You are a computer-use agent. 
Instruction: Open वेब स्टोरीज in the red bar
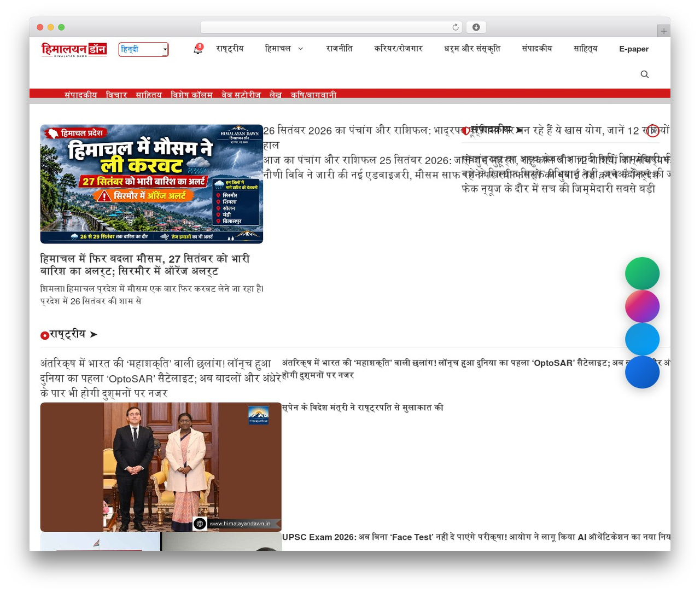pyautogui.click(x=241, y=95)
